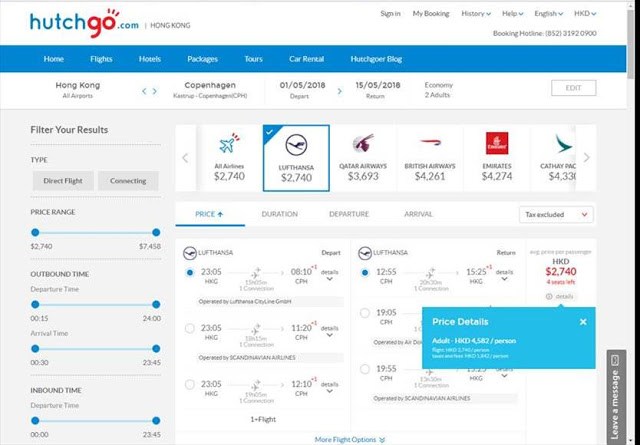Expand More Flight Options
Screen dimensions: 640x445
pos(350,439)
